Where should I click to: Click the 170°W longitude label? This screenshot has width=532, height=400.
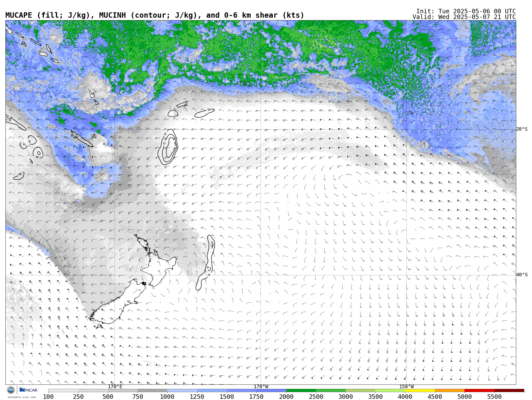(x=261, y=387)
